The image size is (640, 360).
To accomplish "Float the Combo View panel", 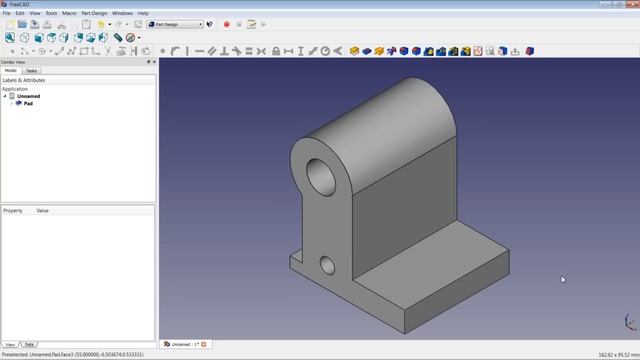I will [x=149, y=62].
